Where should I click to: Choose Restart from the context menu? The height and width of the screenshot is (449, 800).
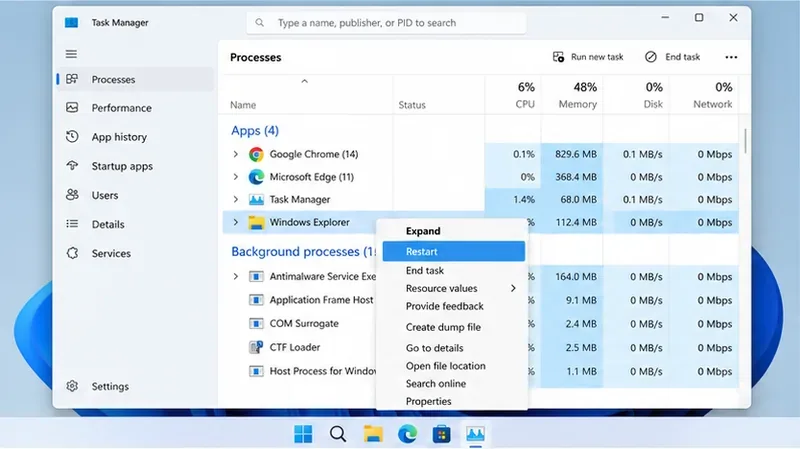pos(454,252)
